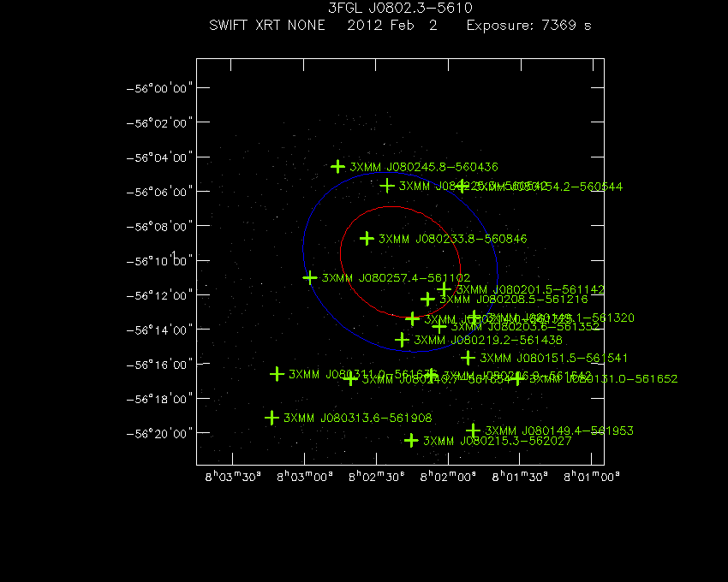This screenshot has width=728, height=582.
Task: Click the label 3XMM J080201.5-561142
Action: point(530,289)
